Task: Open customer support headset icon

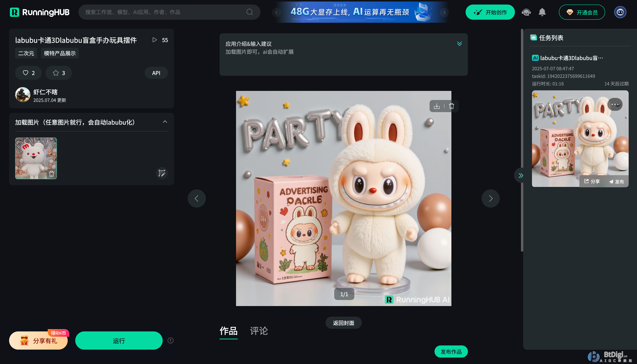Action: coord(526,12)
